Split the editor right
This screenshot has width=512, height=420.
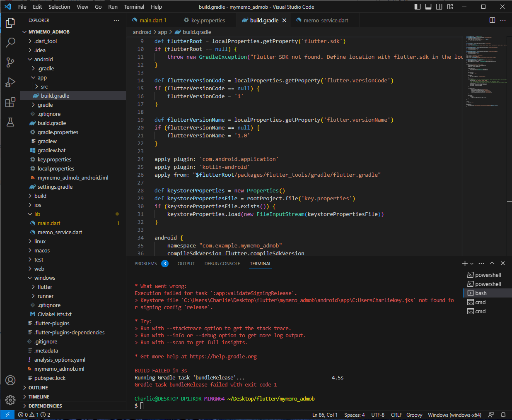click(492, 20)
